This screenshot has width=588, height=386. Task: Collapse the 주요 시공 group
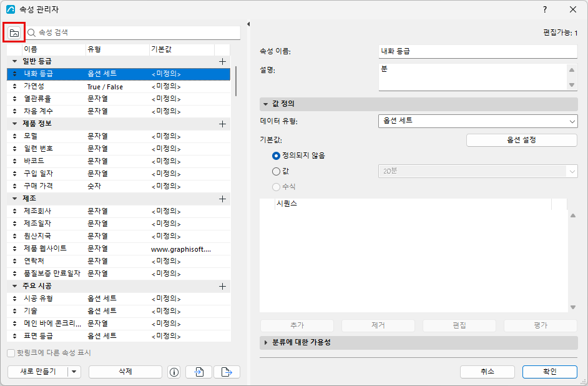point(14,286)
